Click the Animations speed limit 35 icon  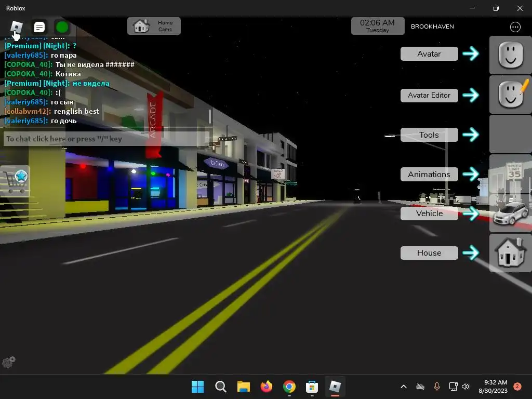[511, 174]
